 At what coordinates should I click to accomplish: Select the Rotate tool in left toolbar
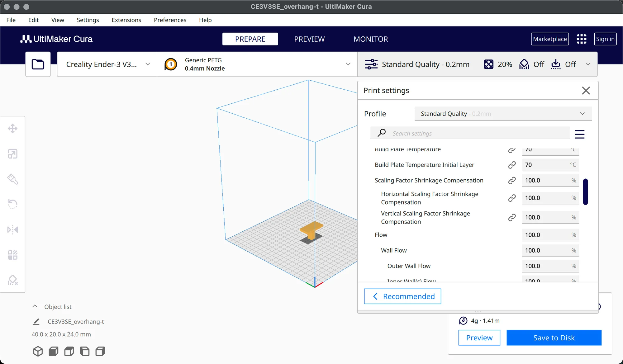click(x=12, y=204)
